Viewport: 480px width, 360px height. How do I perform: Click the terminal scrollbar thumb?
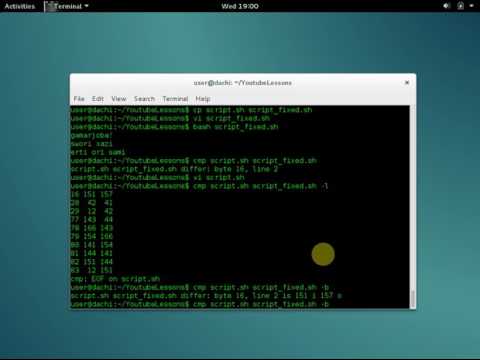(413, 299)
